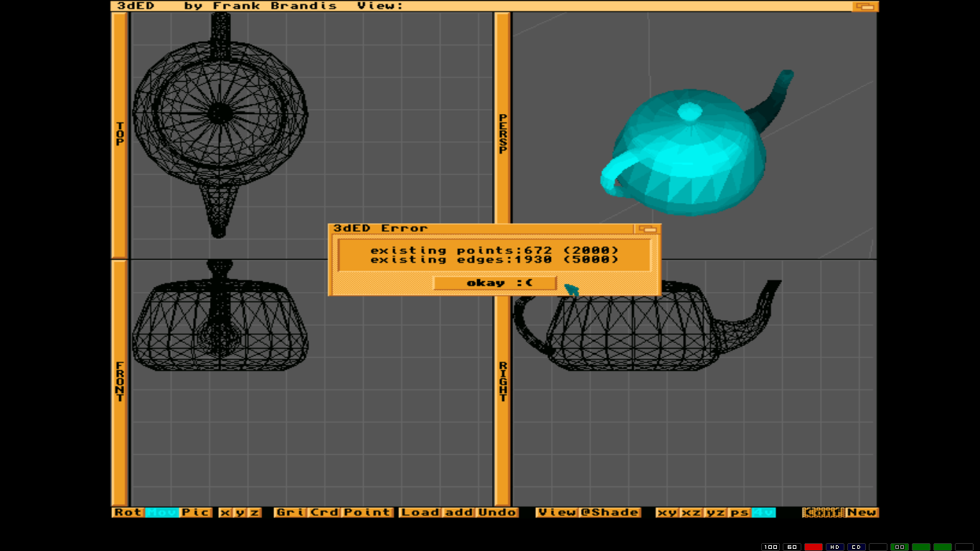The height and width of the screenshot is (551, 980).
Task: Switch to the xy view layout
Action: 667,512
